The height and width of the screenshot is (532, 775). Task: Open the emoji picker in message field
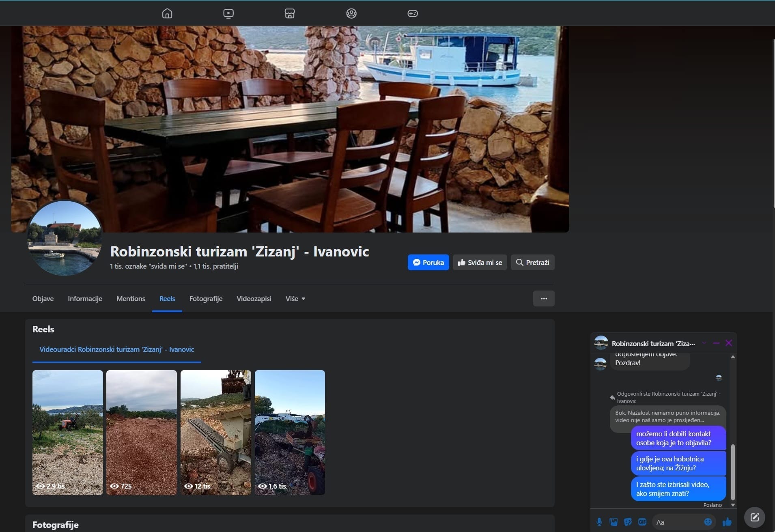click(x=708, y=522)
